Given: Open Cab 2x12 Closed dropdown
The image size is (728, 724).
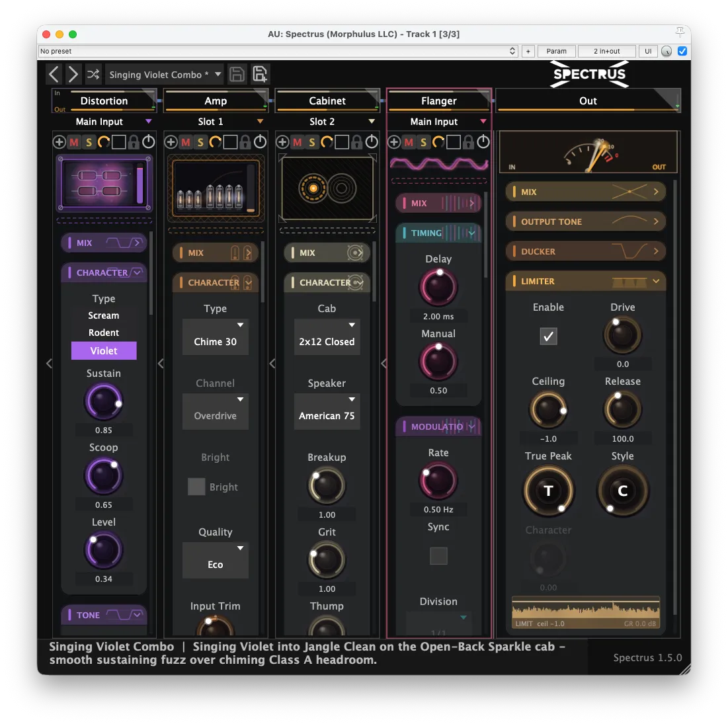Looking at the screenshot, I should tap(327, 337).
